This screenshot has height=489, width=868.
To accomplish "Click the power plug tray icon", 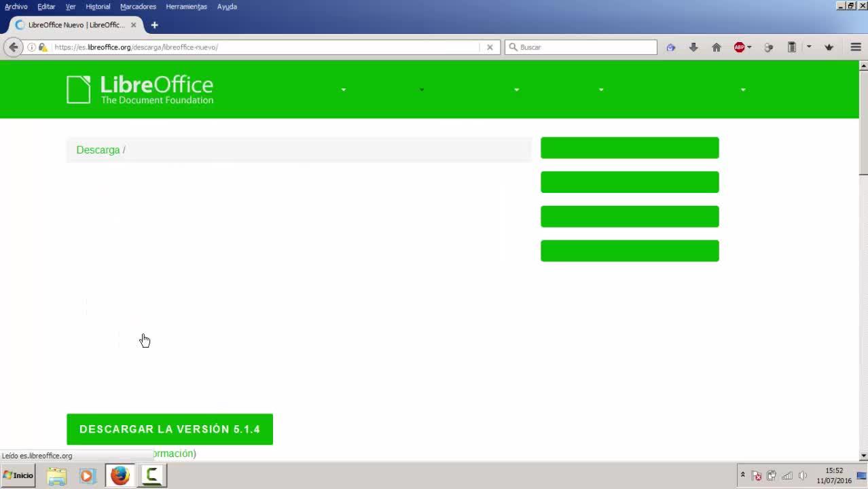I will 772,475.
